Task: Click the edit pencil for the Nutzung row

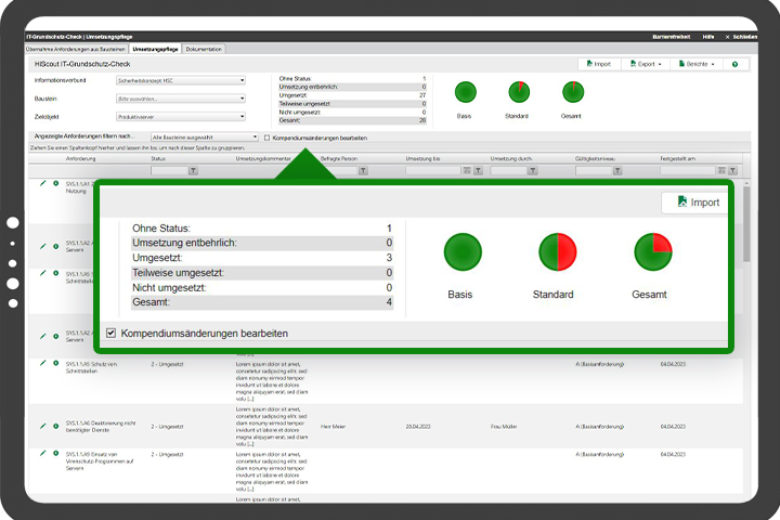Action: (x=43, y=184)
